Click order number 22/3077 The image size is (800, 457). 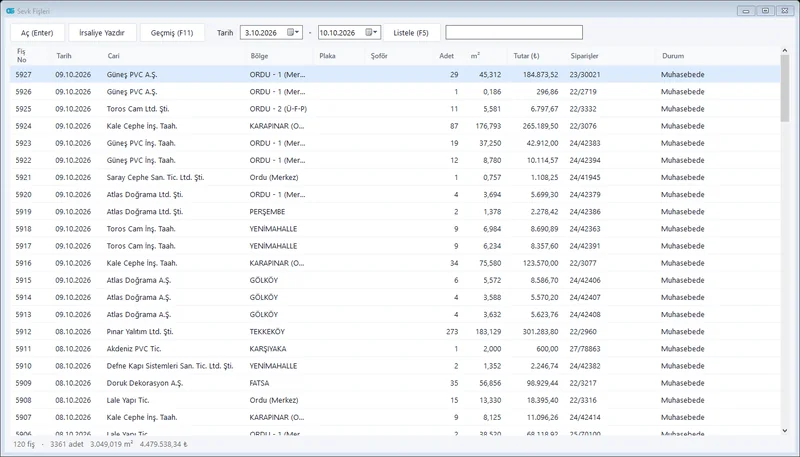(x=583, y=263)
